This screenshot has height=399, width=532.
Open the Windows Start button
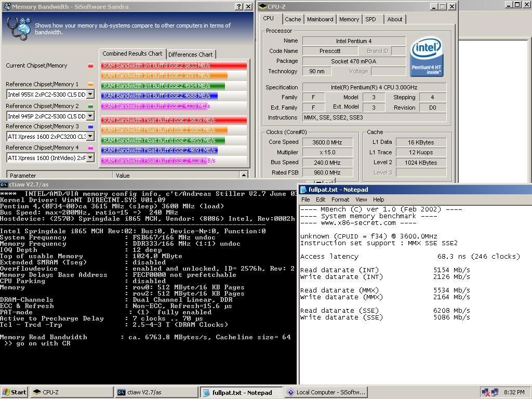coord(14,392)
